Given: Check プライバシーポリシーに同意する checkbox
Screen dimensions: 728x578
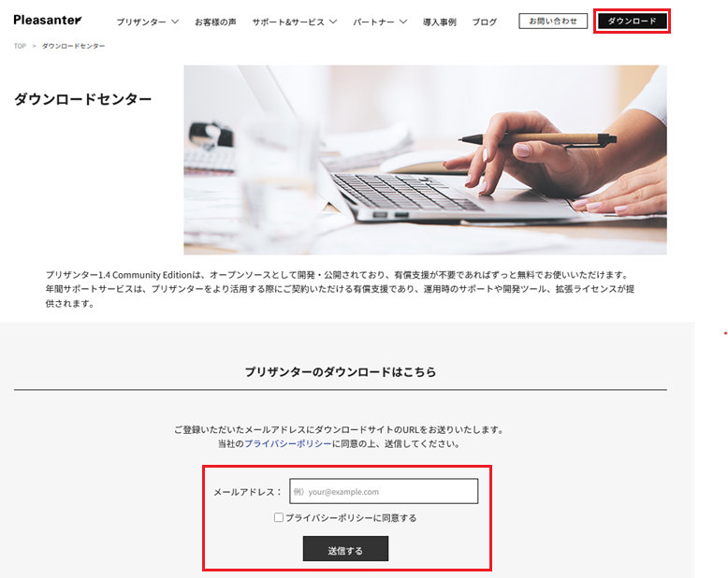Looking at the screenshot, I should click(x=279, y=517).
